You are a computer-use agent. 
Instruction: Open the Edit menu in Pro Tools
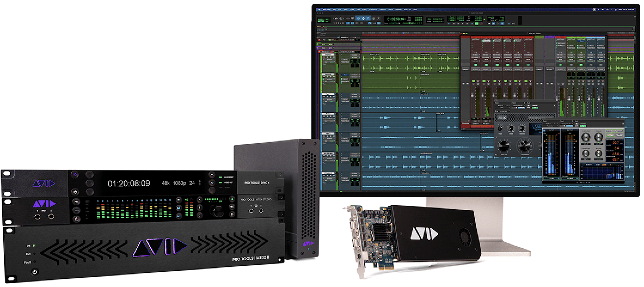point(339,10)
